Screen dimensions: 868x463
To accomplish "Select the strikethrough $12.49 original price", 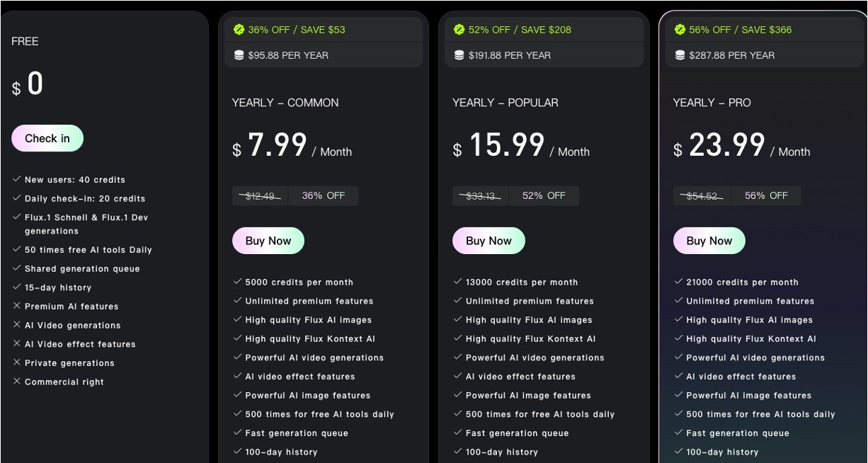I will [261, 196].
